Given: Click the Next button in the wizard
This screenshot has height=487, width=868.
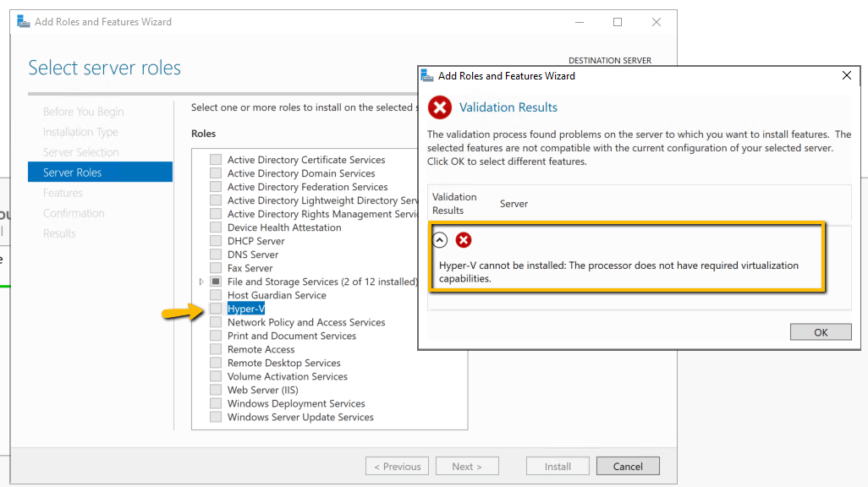Looking at the screenshot, I should coord(466,466).
